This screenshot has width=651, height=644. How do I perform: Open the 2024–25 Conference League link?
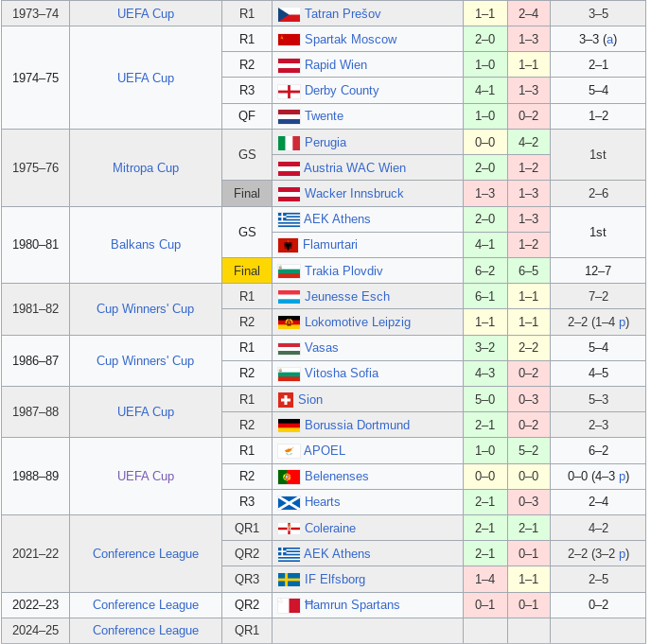pyautogui.click(x=146, y=631)
